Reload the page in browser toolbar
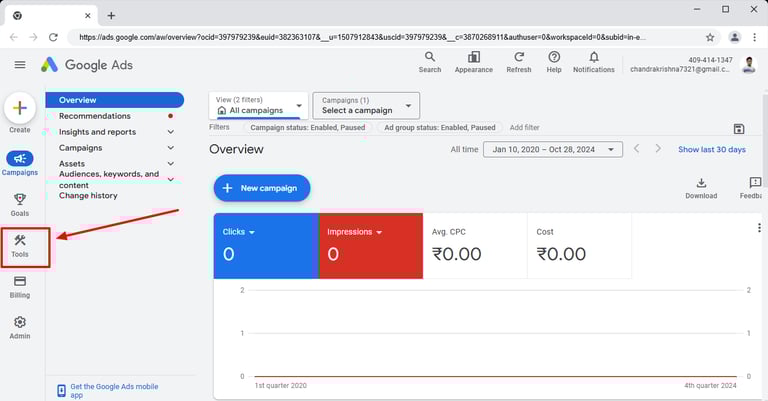 (53, 37)
